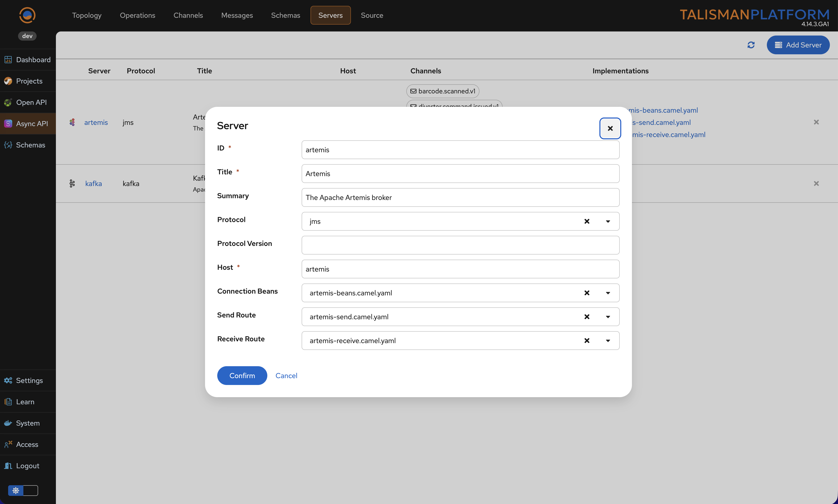The image size is (838, 504).
Task: Clear the Protocol jms selection
Action: click(x=586, y=222)
